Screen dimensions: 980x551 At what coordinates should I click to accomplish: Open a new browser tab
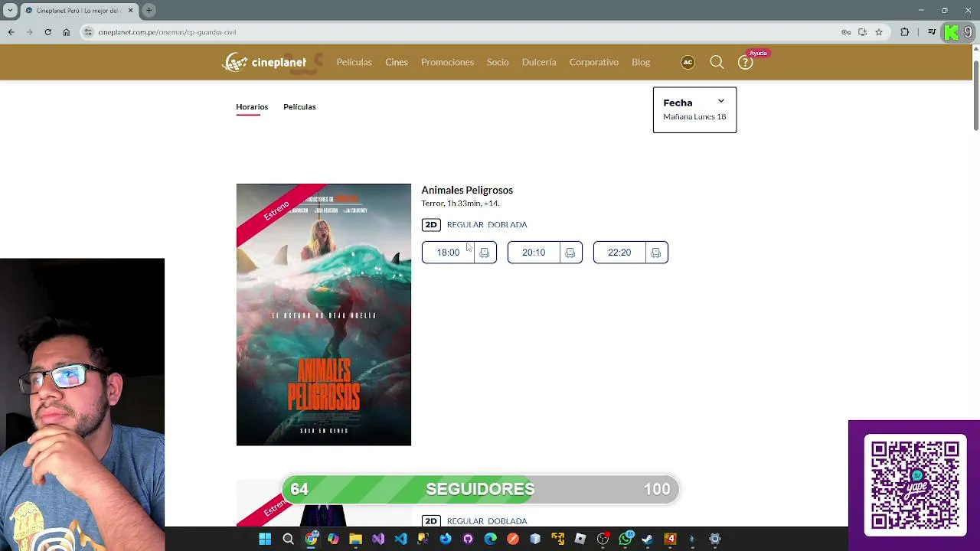tap(149, 10)
